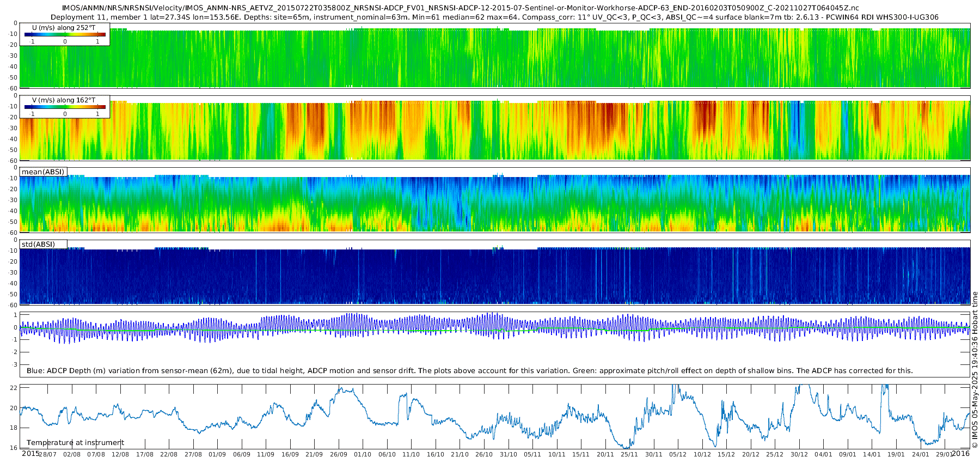Click the vertical IMOS timestamp credit text

click(x=975, y=370)
